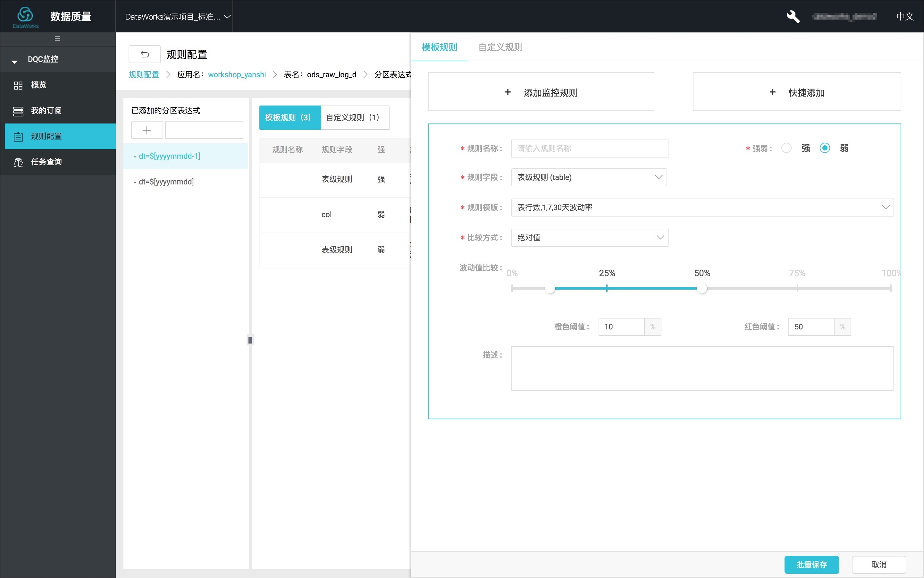924x578 pixels.
Task: Add partition expression with plus button
Action: pyautogui.click(x=147, y=130)
